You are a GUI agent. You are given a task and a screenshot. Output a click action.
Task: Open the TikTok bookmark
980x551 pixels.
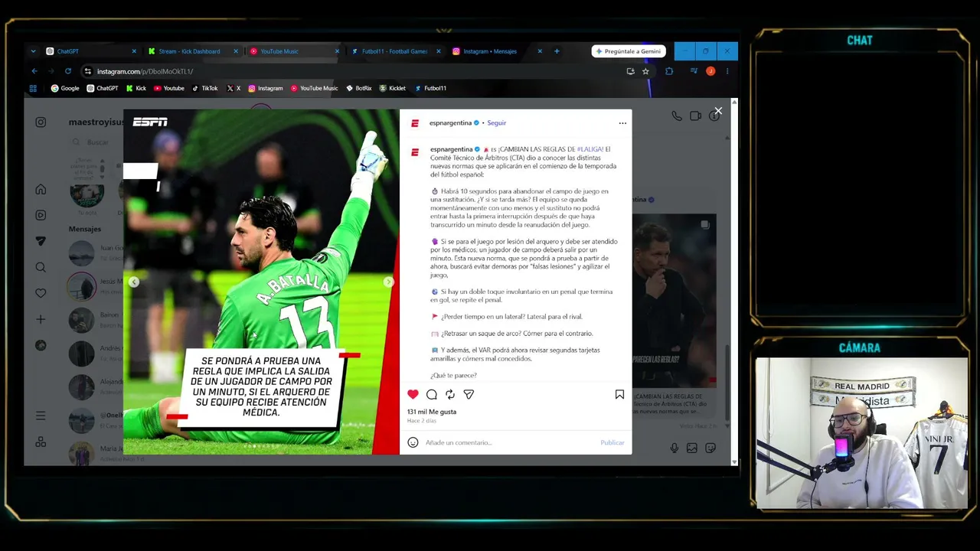pyautogui.click(x=204, y=88)
